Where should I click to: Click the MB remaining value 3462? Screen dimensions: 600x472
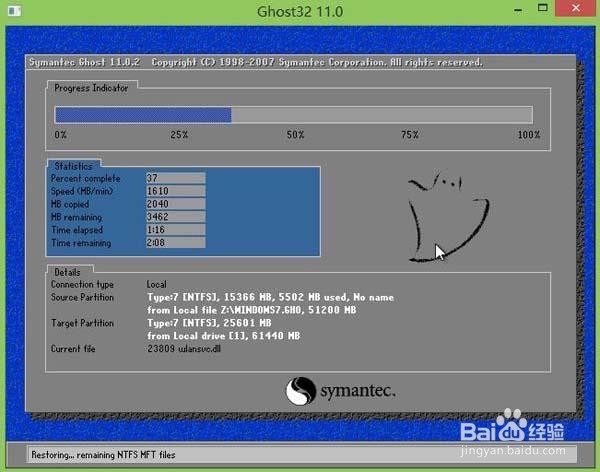pos(175,217)
